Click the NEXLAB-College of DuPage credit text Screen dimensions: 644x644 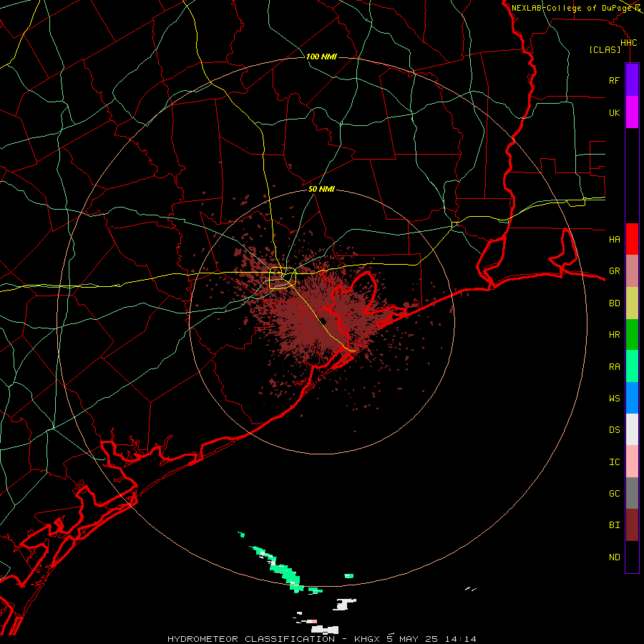[x=572, y=8]
